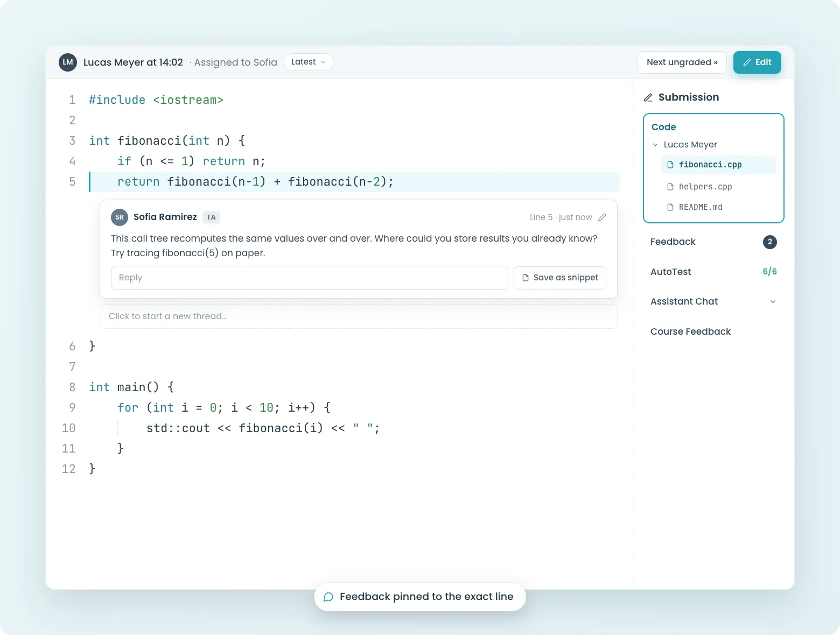This screenshot has height=635, width=840.
Task: Click the std::cout line 10
Action: point(263,428)
